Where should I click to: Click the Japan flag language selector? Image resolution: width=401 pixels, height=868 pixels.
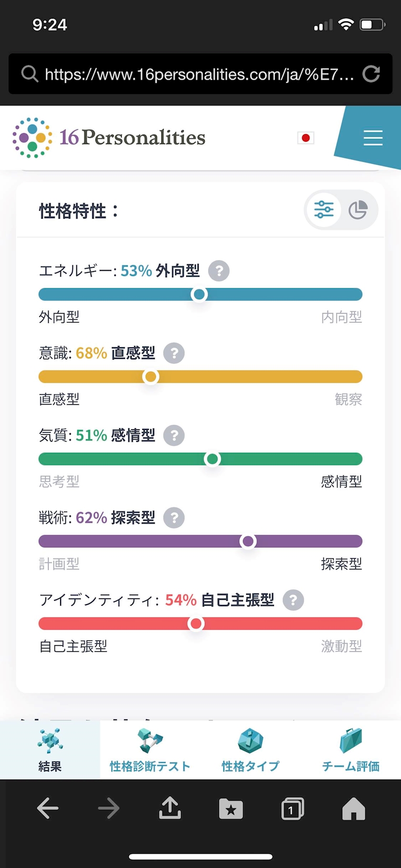[306, 138]
